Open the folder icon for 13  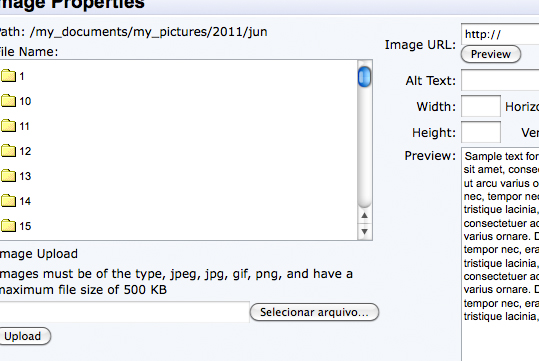pos(8,176)
